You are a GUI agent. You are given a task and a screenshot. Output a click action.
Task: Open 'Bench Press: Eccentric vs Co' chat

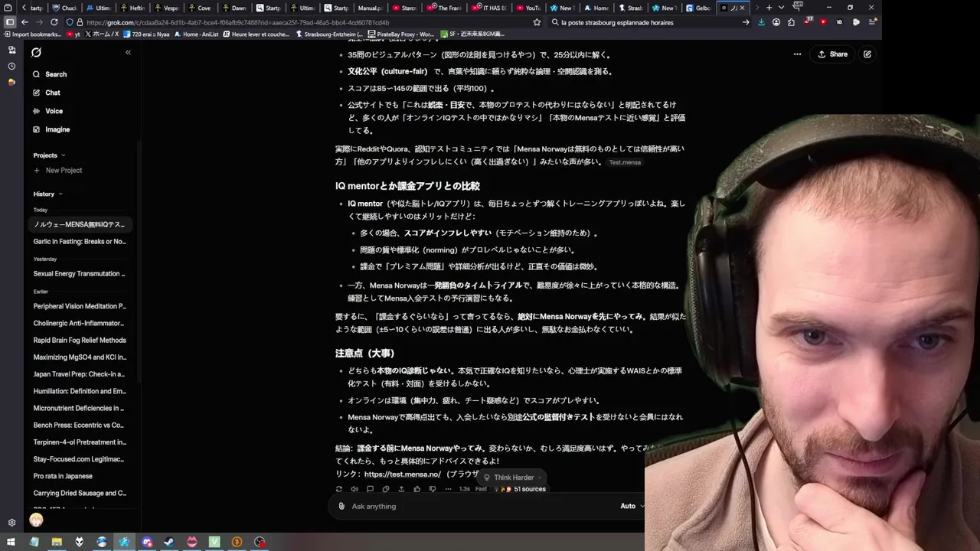80,425
